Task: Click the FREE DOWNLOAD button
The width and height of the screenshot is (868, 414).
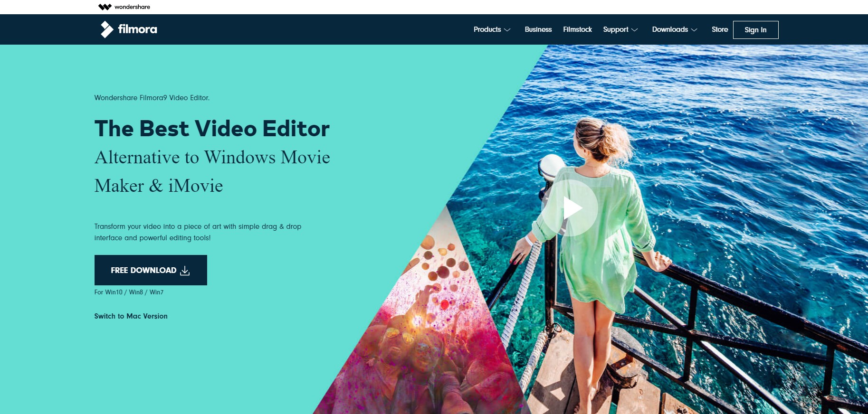Action: click(x=151, y=270)
